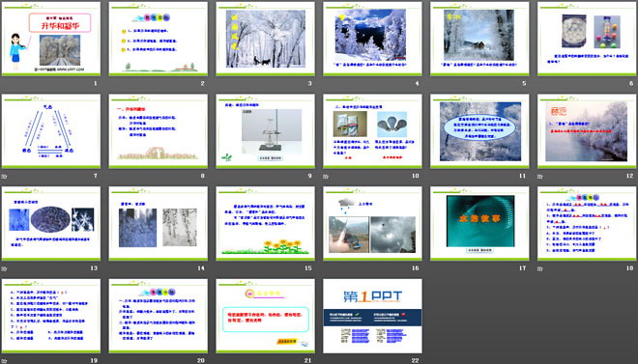Click the animation star icon under slide 7
The image size is (638, 364).
point(4,177)
